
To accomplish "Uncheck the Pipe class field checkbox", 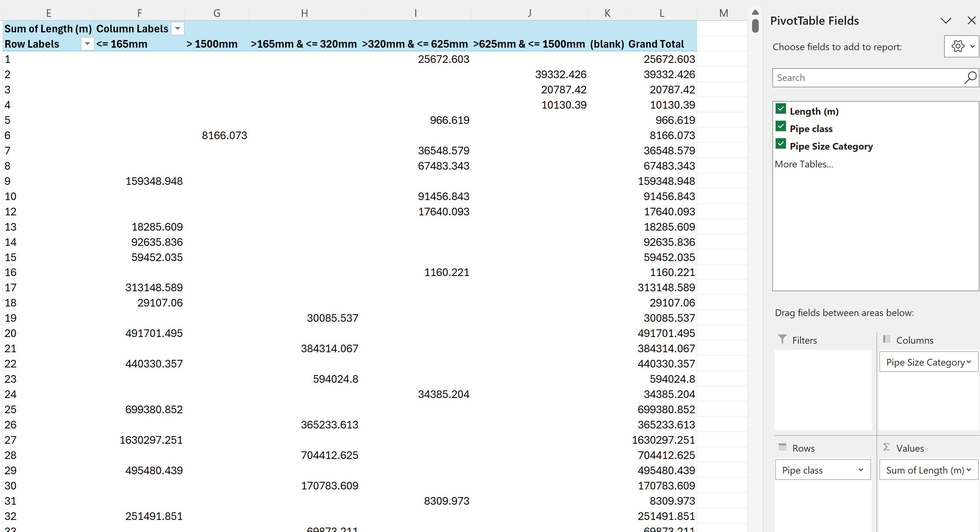I will [x=781, y=126].
